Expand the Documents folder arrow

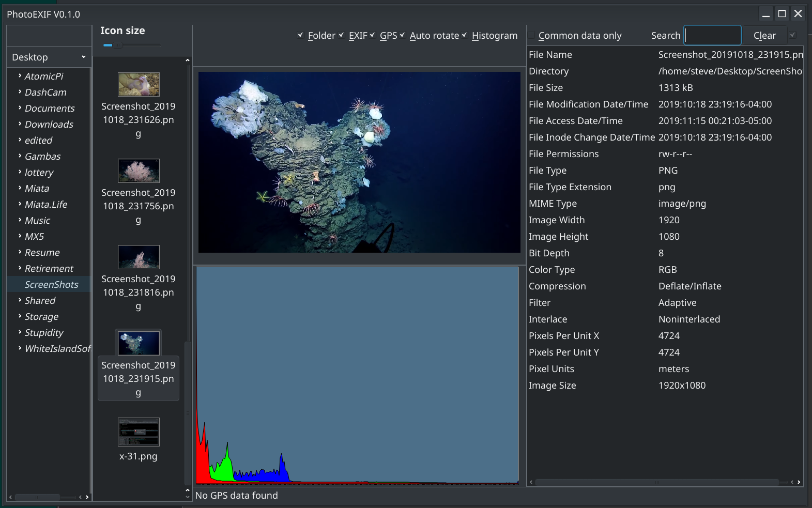pos(20,108)
